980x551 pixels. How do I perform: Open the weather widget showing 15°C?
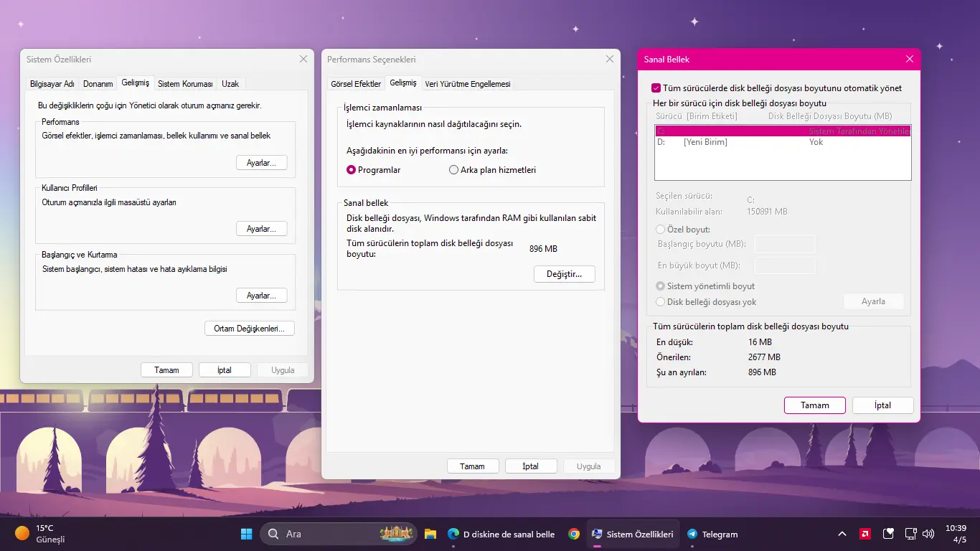pos(41,534)
